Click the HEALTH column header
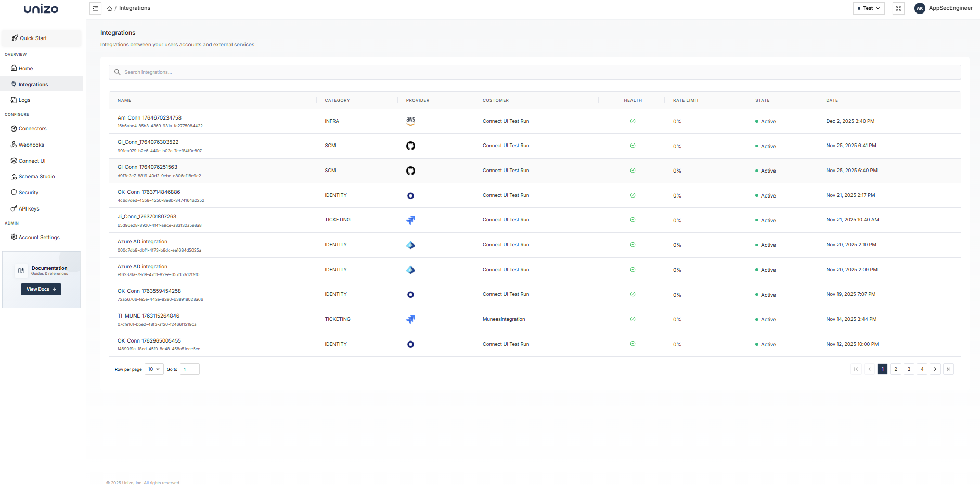 [633, 100]
